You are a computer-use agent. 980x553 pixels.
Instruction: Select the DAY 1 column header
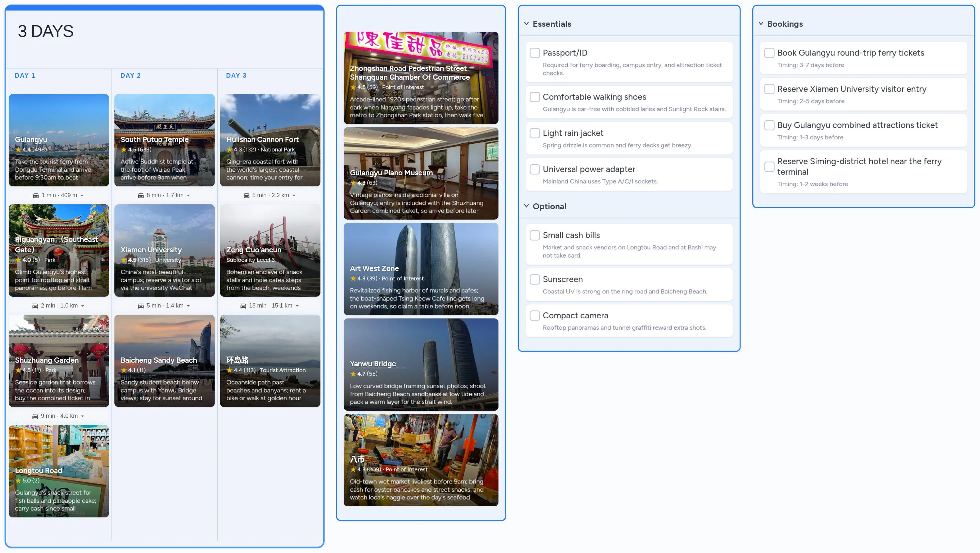point(25,75)
